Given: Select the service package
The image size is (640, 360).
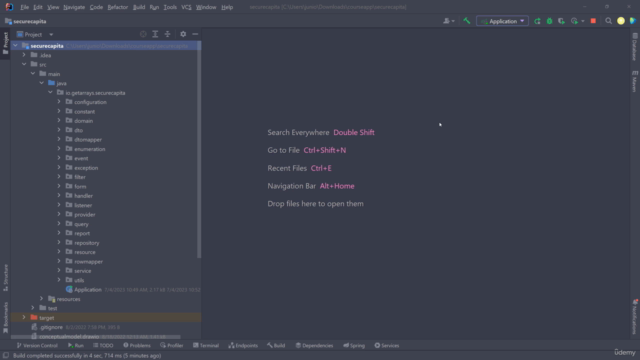Looking at the screenshot, I should 82,271.
